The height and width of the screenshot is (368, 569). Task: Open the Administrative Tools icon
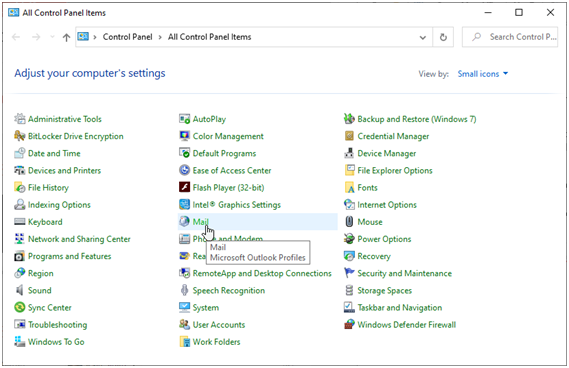(20, 119)
